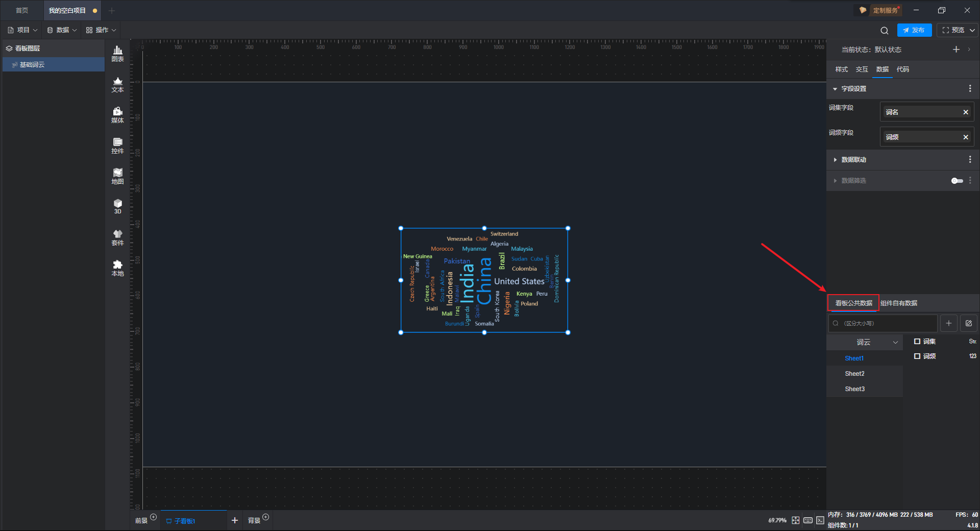Click the search magnifier icon in top toolbar

tap(885, 30)
